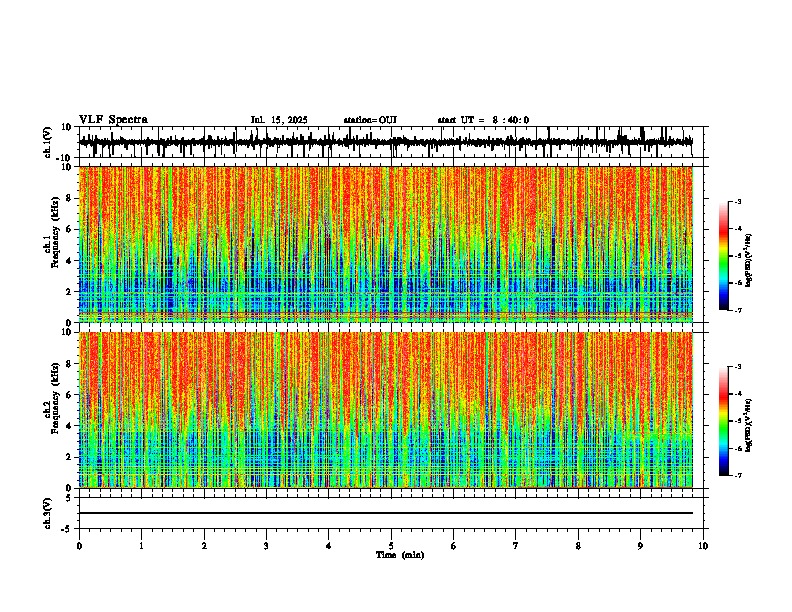Click the "8" kHz tick on ch.1 spectrogram axis
Viewport: 792px width, 612px height.
coord(70,198)
